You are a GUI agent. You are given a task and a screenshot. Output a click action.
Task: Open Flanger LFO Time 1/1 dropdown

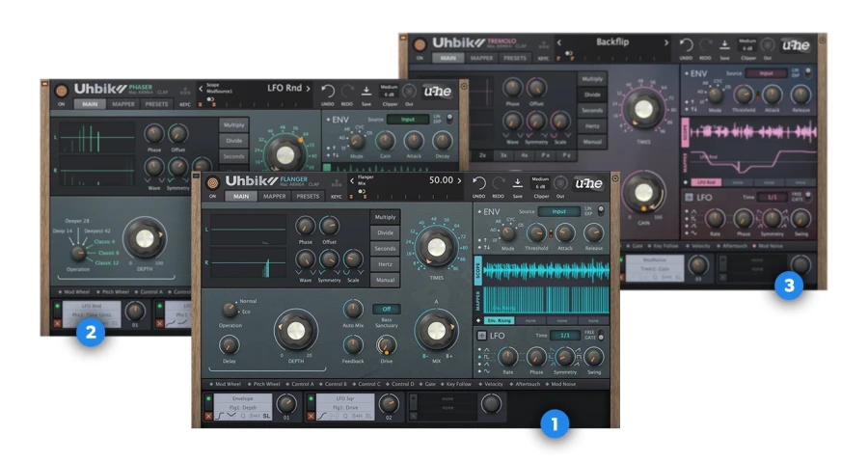tap(564, 336)
